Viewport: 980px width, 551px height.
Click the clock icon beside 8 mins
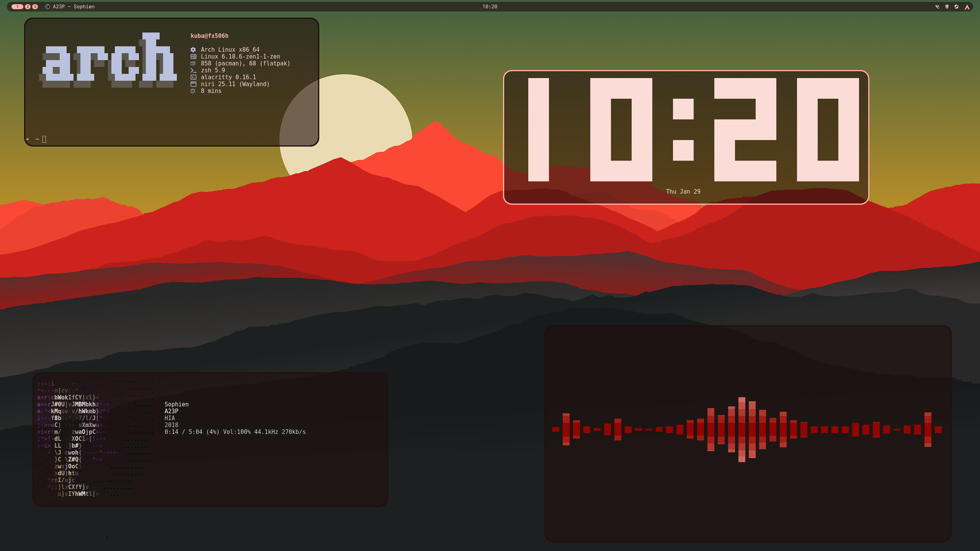coord(193,91)
